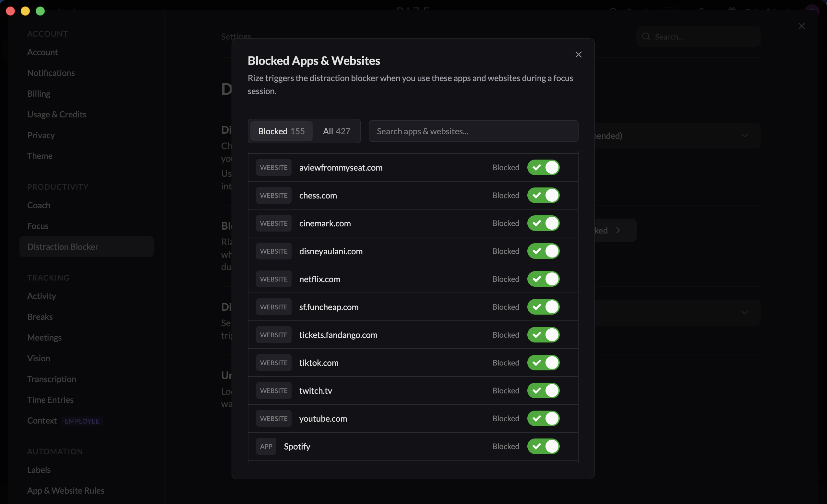Select Distraction Blocker in the sidebar
827x504 pixels.
tap(86, 246)
